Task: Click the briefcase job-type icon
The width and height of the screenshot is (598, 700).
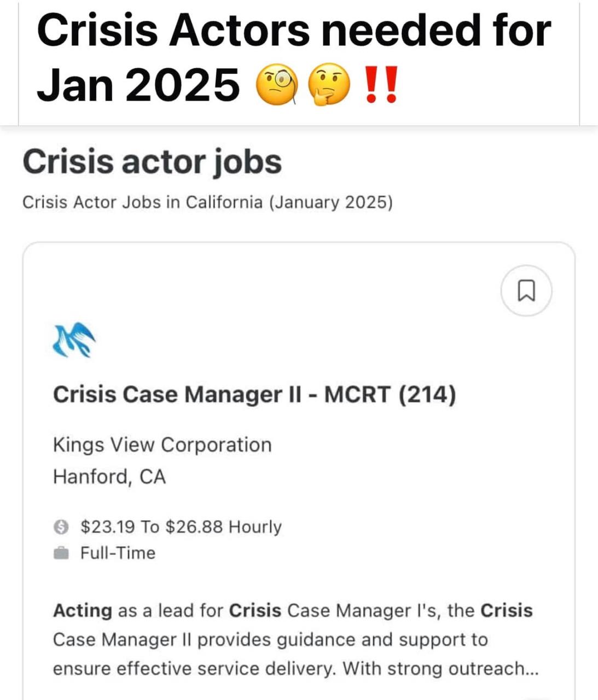Action: (61, 553)
